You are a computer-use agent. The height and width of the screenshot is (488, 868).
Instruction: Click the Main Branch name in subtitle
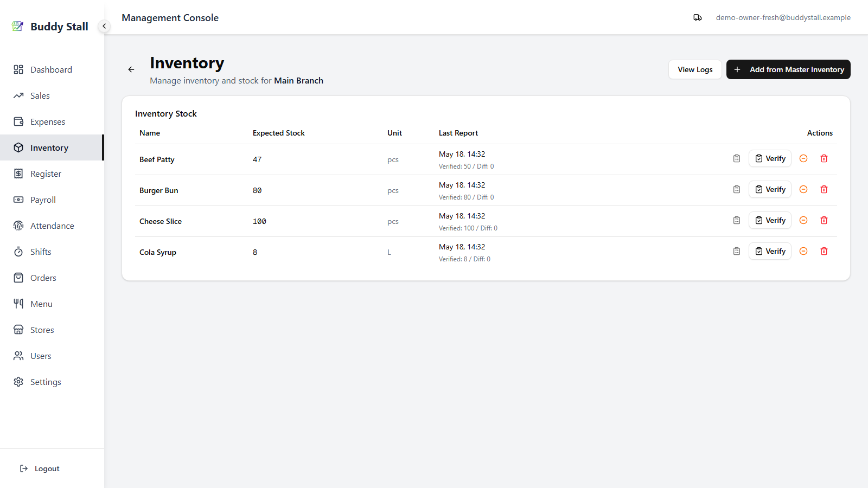(x=298, y=80)
